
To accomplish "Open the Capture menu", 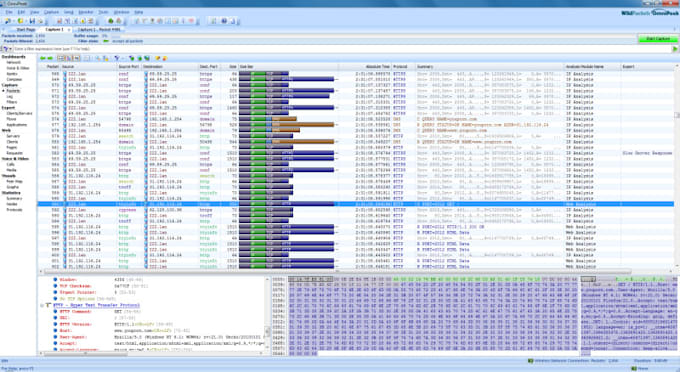I will tap(51, 12).
